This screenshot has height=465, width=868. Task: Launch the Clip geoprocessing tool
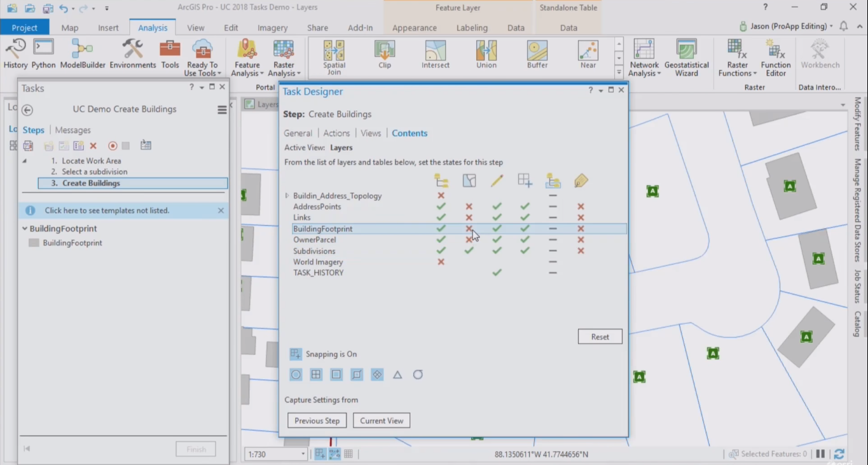[x=385, y=55]
